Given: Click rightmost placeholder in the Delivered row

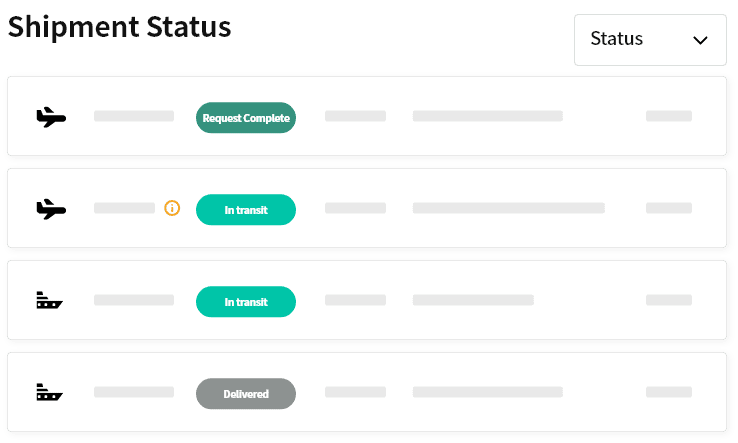Looking at the screenshot, I should tap(669, 392).
